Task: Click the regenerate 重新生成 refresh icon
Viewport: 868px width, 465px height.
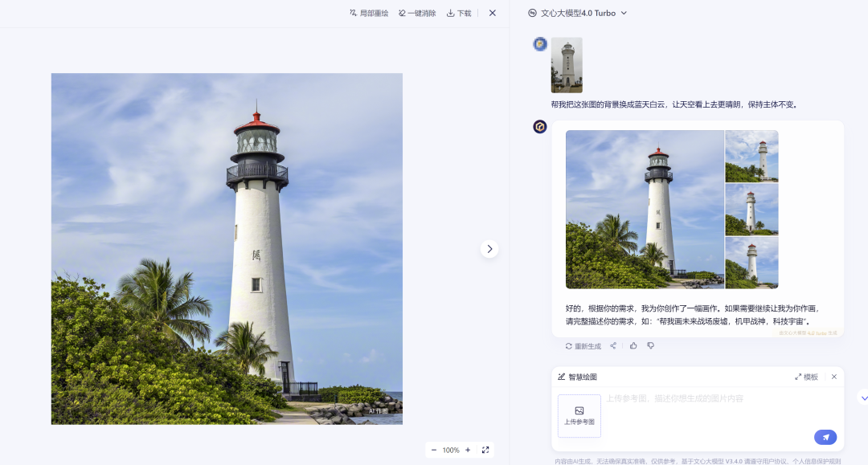Action: [568, 345]
